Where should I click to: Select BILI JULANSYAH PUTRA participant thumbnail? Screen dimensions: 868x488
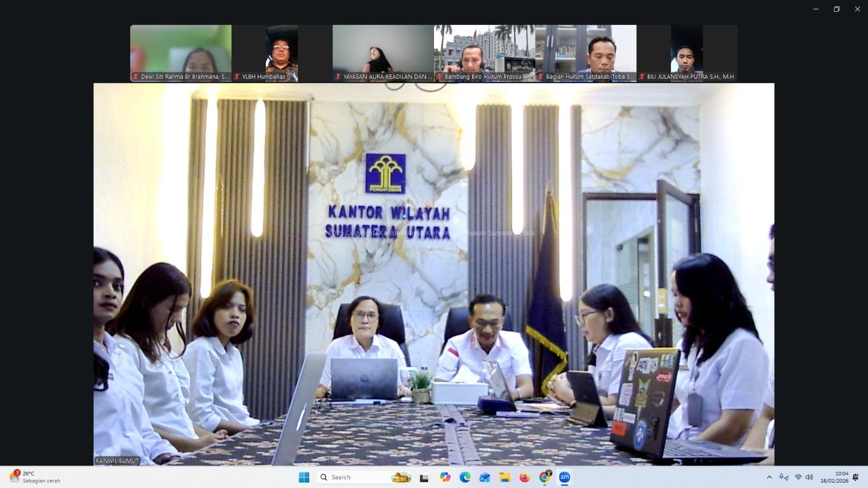[x=687, y=53]
